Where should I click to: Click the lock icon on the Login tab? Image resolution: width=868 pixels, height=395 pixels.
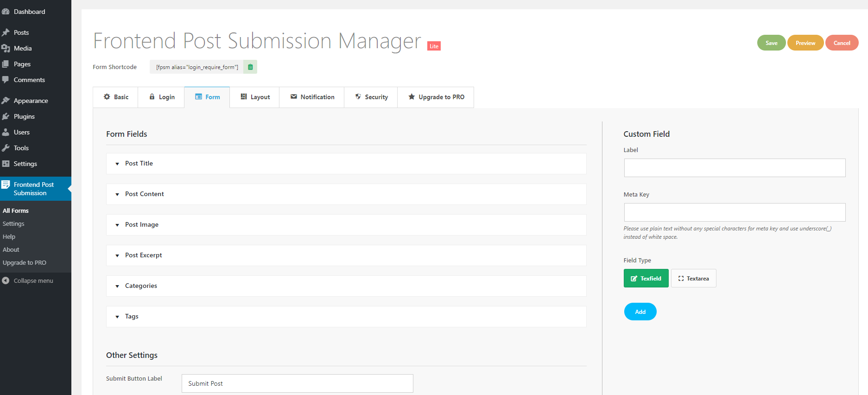152,97
